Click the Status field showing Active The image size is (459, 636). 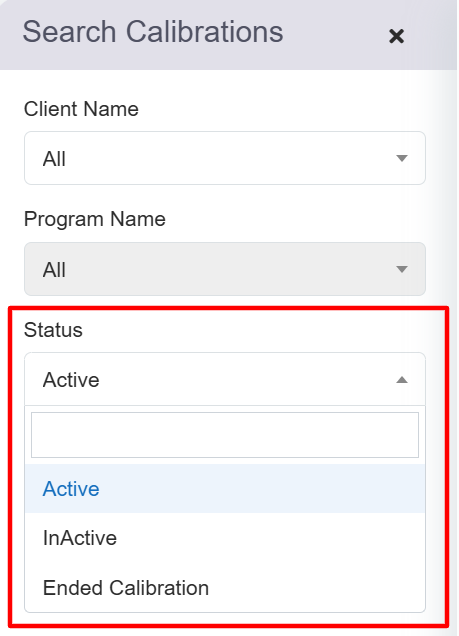(x=225, y=379)
